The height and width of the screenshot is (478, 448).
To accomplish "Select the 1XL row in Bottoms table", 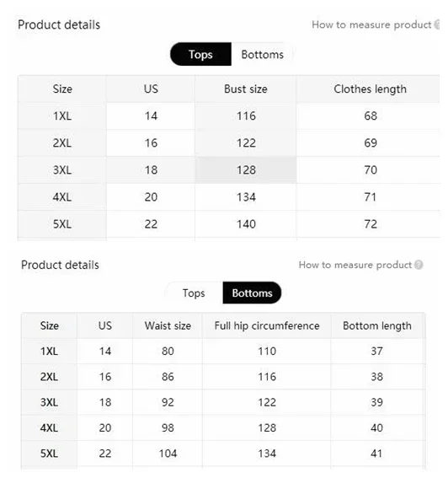I will point(223,352).
